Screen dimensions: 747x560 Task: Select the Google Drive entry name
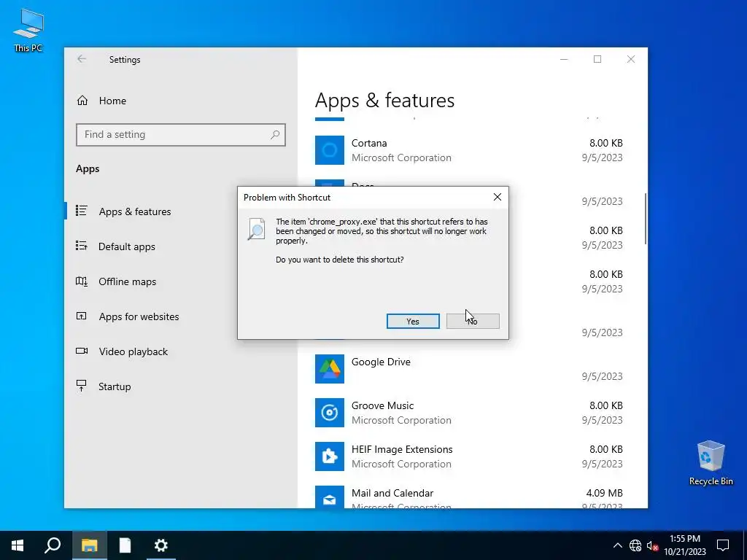[x=381, y=362]
